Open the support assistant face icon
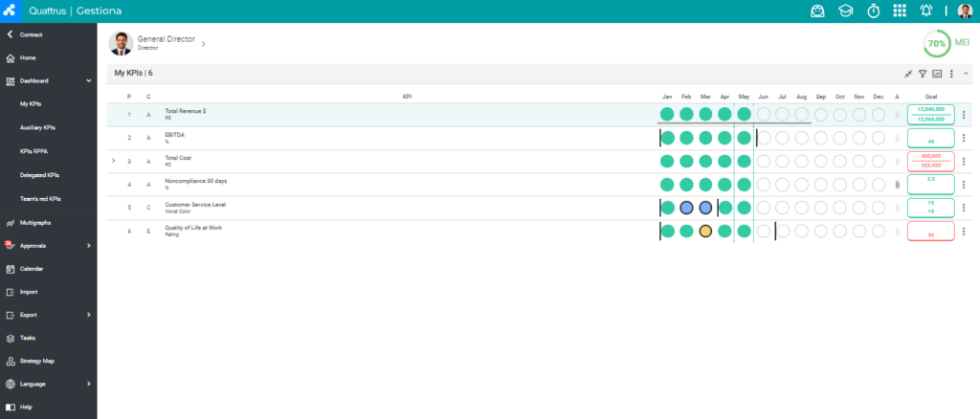Viewport: 980px width, 419px height. pos(817,11)
